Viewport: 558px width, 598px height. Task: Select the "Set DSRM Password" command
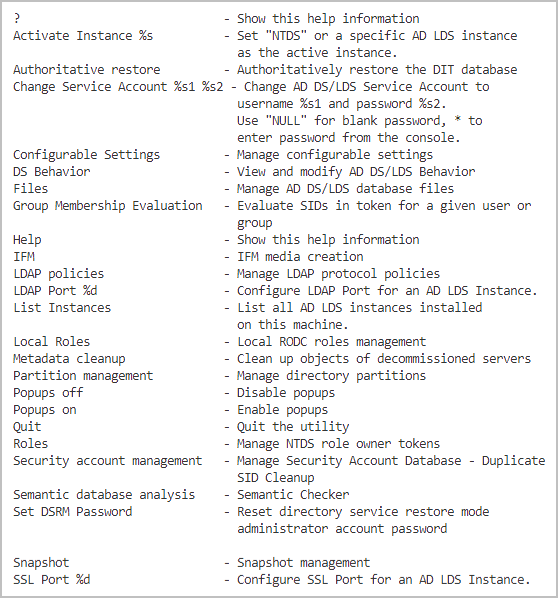(x=72, y=512)
